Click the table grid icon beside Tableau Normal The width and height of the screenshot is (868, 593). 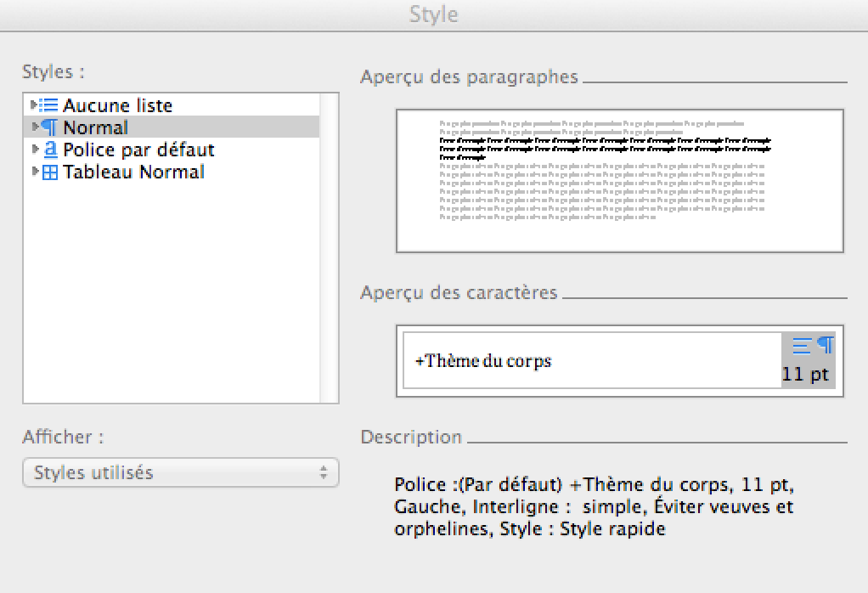pyautogui.click(x=49, y=172)
